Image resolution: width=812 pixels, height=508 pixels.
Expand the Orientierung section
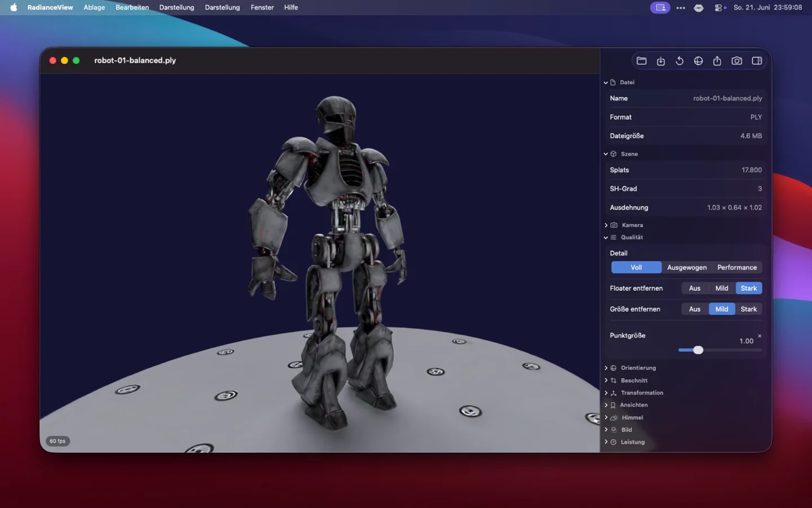[x=606, y=368]
